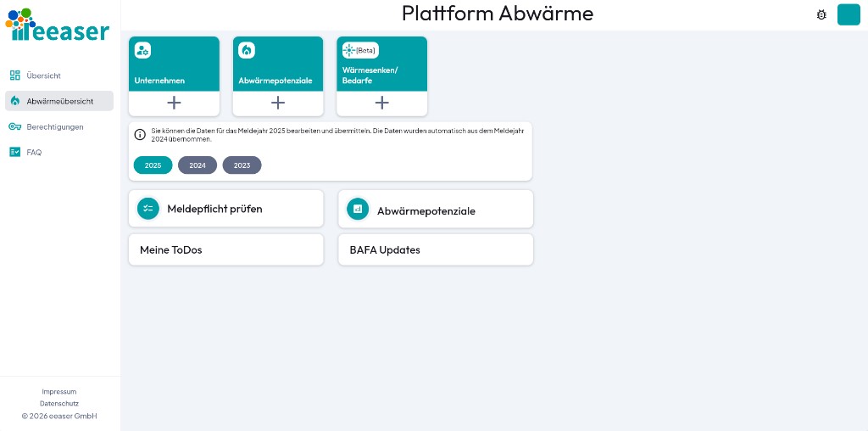Add a new Unternehmen with plus
This screenshot has height=431, width=868.
pos(174,103)
